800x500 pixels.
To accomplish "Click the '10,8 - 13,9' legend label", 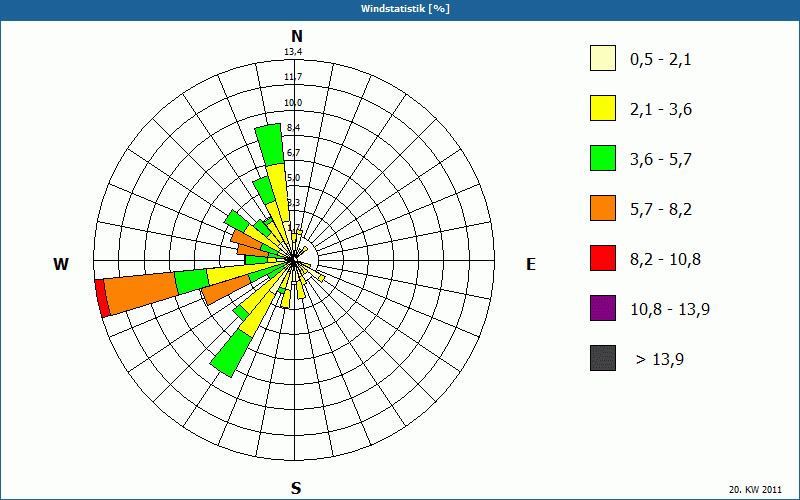I will point(670,310).
